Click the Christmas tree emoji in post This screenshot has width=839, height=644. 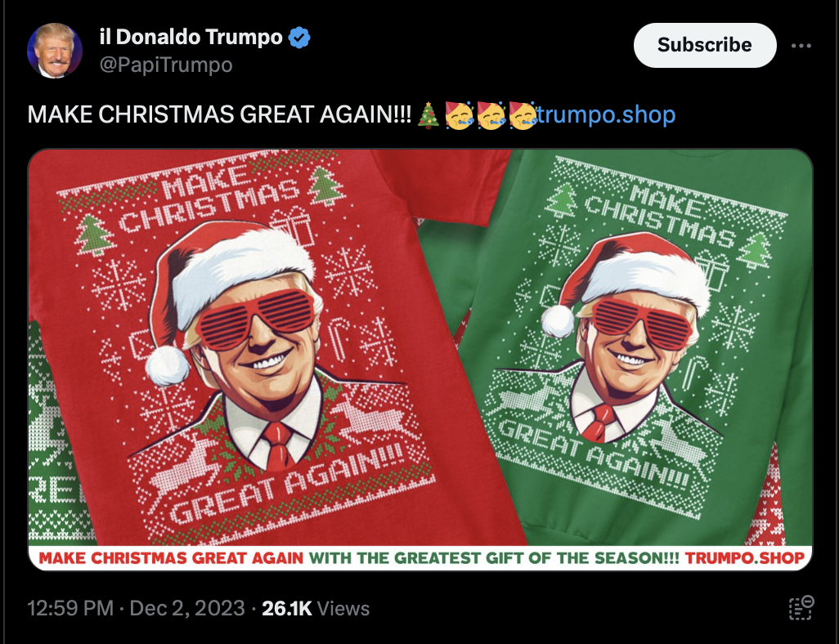[428, 115]
